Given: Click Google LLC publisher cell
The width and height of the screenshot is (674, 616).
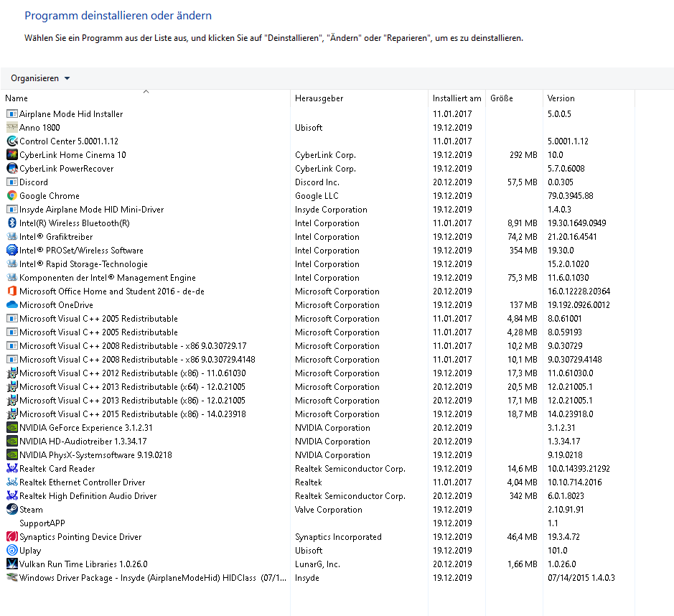Looking at the screenshot, I should click(x=317, y=196).
